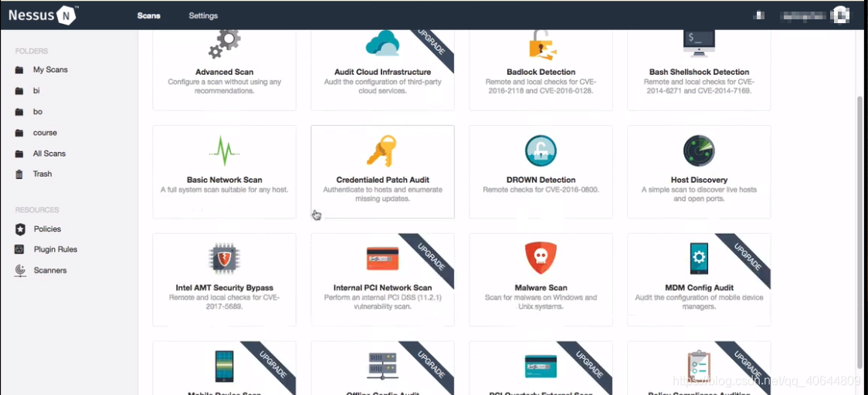Image resolution: width=868 pixels, height=395 pixels.
Task: Open the Trash folder label
Action: (x=42, y=174)
